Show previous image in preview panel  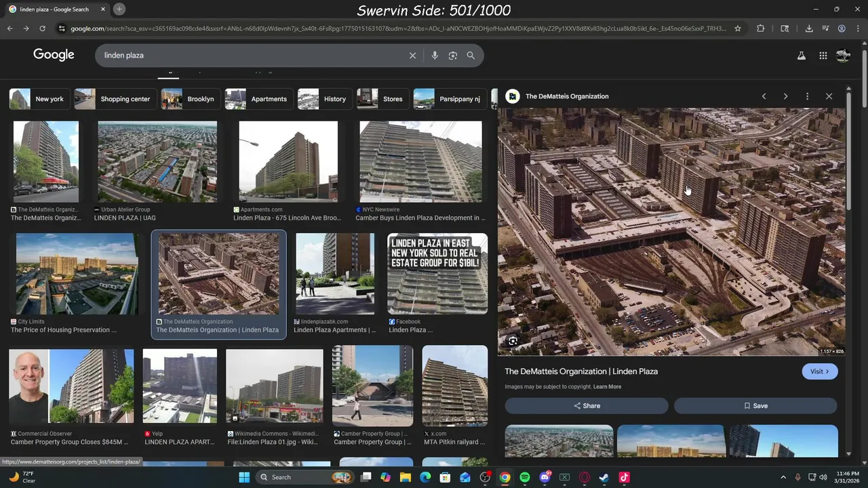tap(764, 96)
